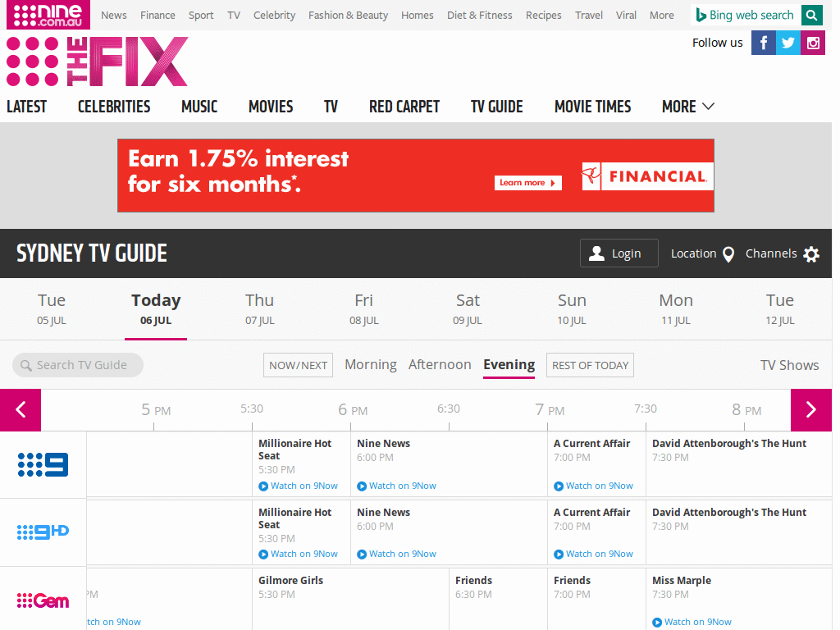Open the MUSIC section
840x630 pixels.
pos(199,106)
